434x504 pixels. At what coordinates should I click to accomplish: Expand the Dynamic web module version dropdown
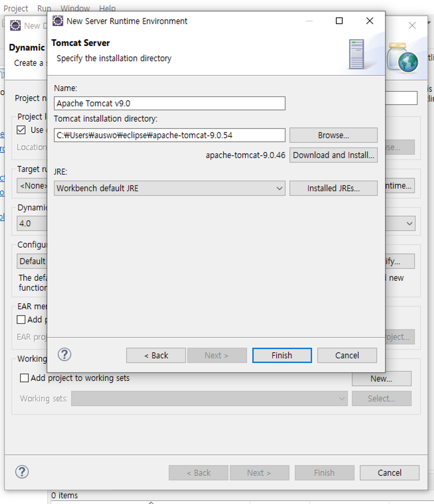409,224
